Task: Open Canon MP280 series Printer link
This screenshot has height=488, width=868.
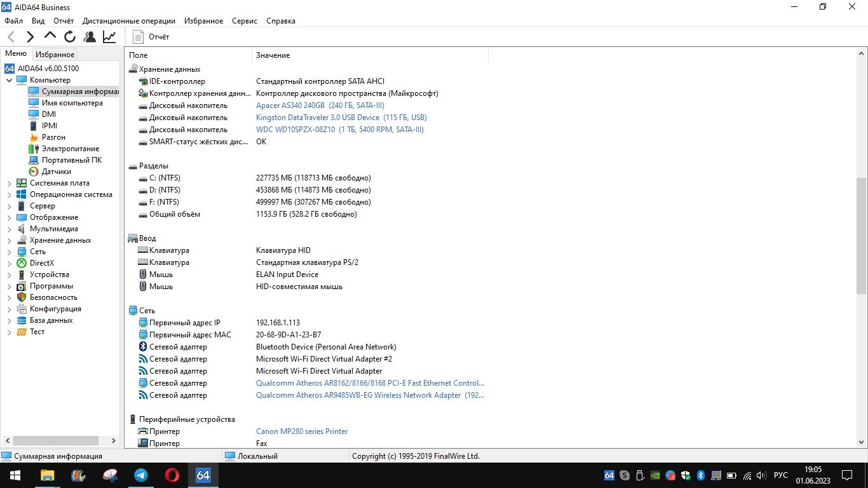Action: 302,431
